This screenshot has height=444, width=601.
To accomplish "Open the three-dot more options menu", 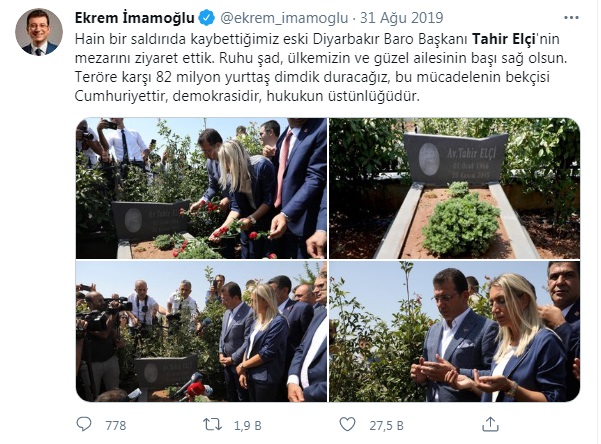I will [x=571, y=18].
